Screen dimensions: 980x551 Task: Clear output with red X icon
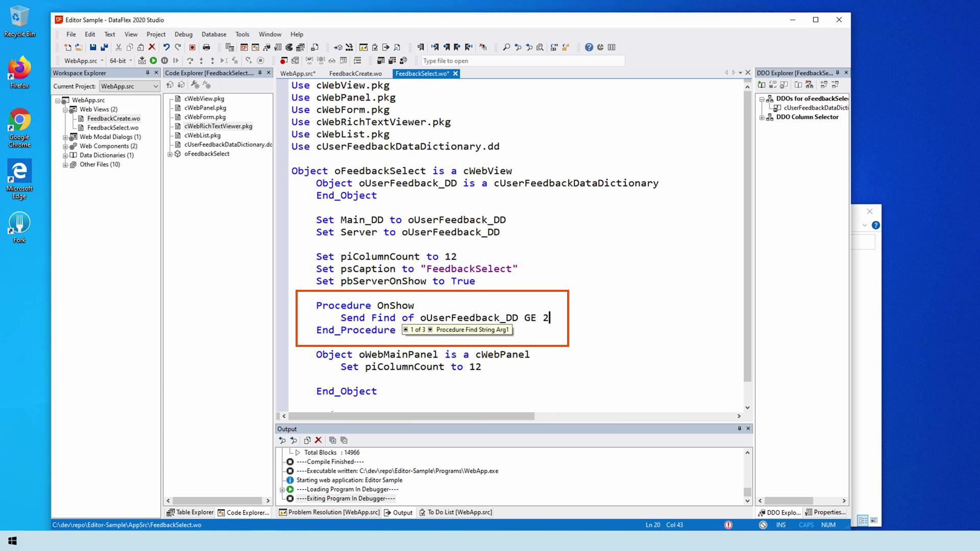pyautogui.click(x=318, y=440)
